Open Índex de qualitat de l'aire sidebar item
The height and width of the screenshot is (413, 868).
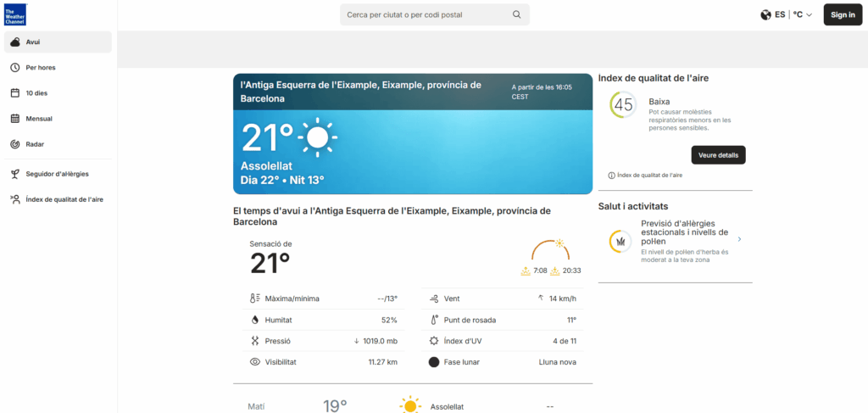click(x=58, y=199)
